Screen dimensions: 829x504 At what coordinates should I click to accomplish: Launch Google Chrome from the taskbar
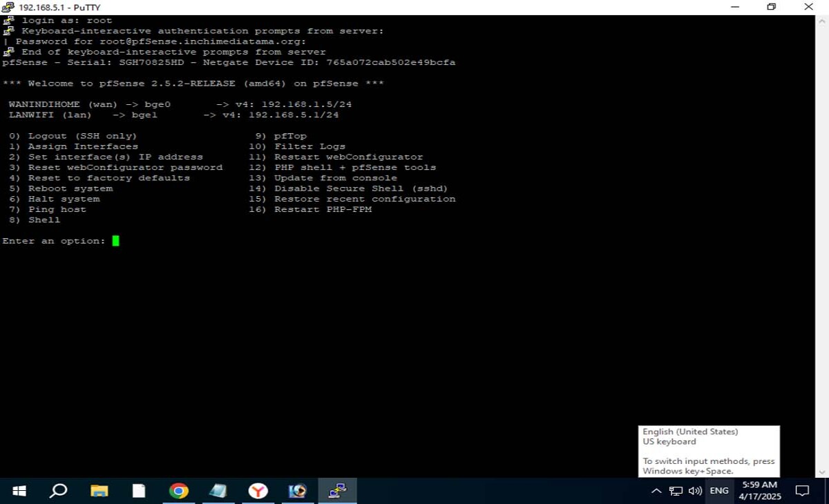(x=179, y=491)
